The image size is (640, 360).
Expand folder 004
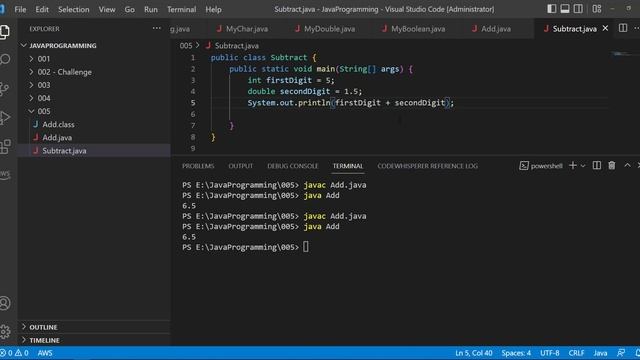(94, 98)
